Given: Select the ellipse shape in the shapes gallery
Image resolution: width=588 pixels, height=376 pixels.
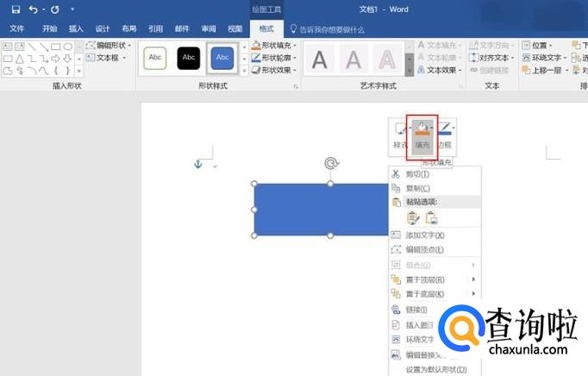Looking at the screenshot, I should 68,47.
